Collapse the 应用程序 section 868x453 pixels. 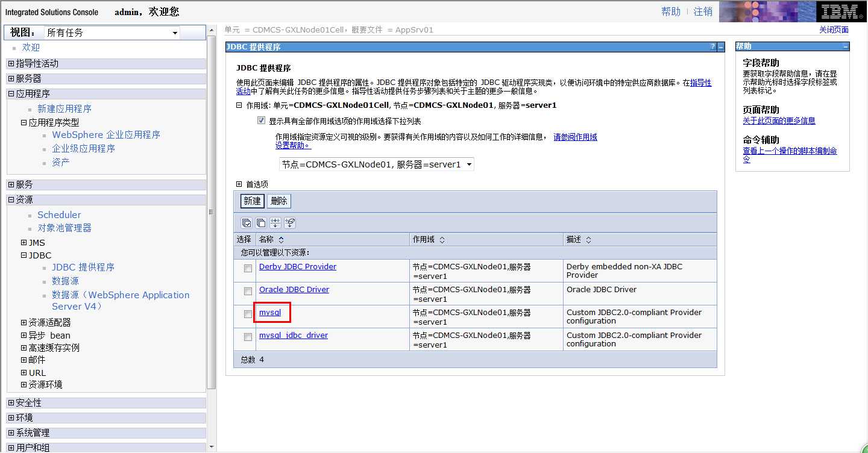[x=11, y=93]
